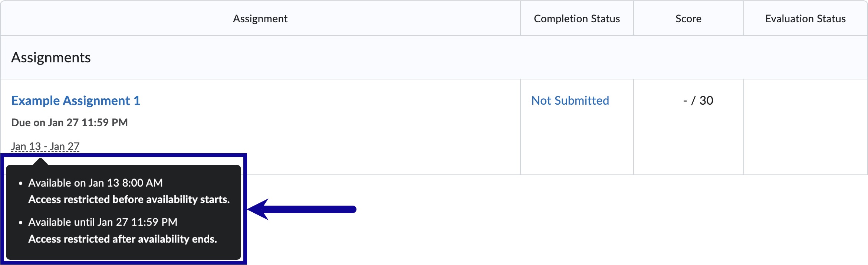
Task: Click the Not Submitted status link
Action: click(570, 101)
